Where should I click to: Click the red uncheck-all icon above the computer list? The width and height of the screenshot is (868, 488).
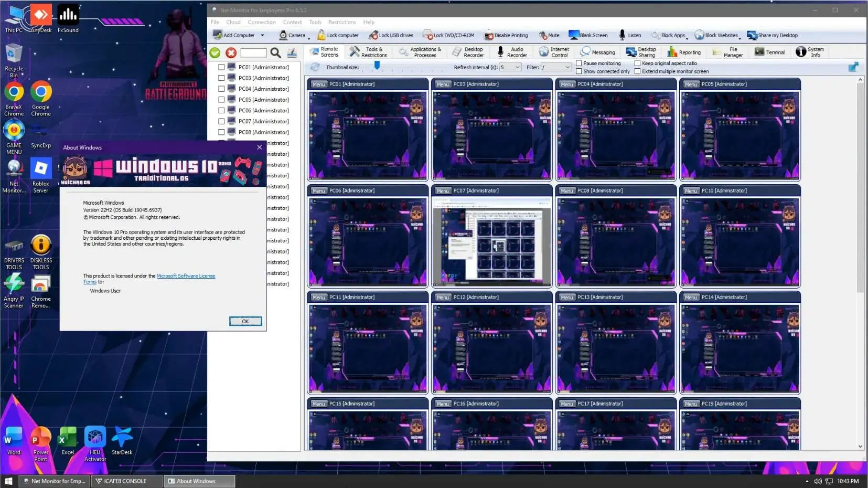(231, 52)
